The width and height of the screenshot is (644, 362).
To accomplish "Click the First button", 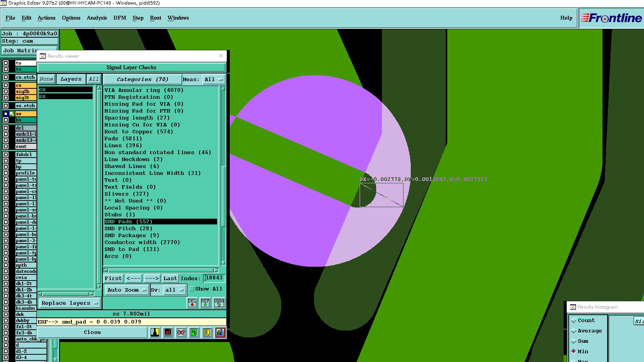I will click(113, 279).
